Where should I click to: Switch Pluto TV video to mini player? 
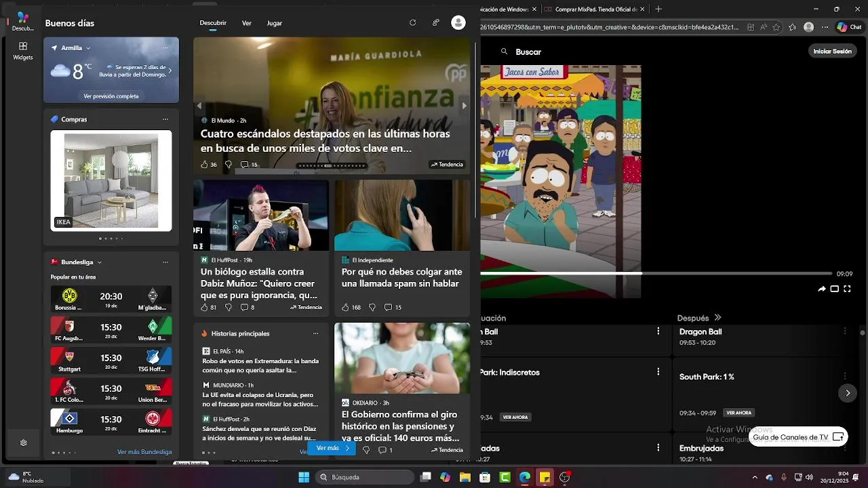point(835,289)
